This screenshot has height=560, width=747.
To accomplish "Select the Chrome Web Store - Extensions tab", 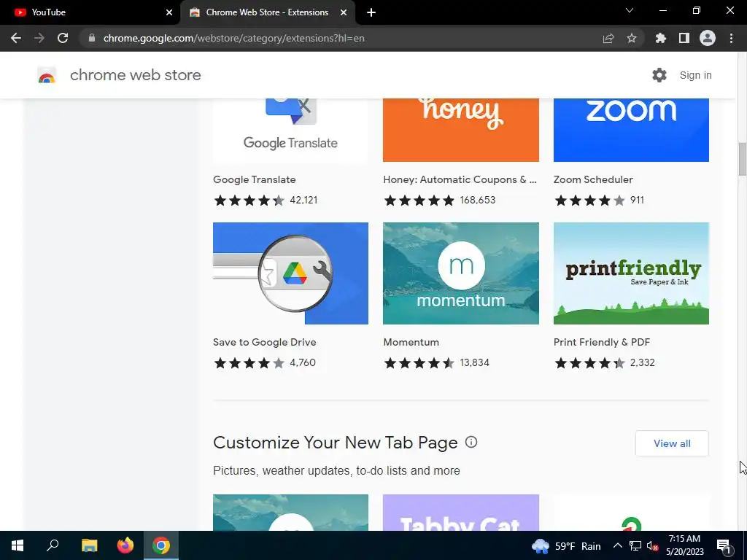I will coord(267,12).
